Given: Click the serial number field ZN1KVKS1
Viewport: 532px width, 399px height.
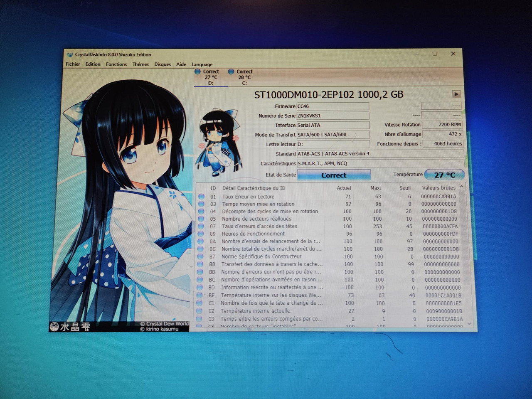Looking at the screenshot, I should [x=333, y=116].
